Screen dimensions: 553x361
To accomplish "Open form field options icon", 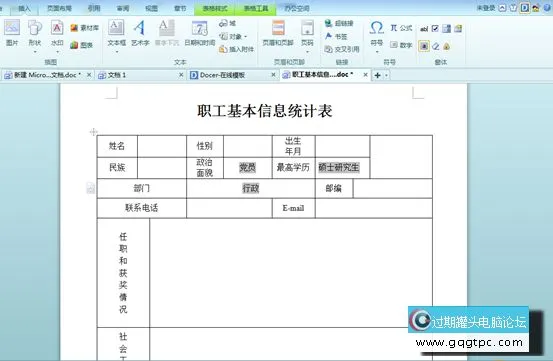I will [x=458, y=29].
